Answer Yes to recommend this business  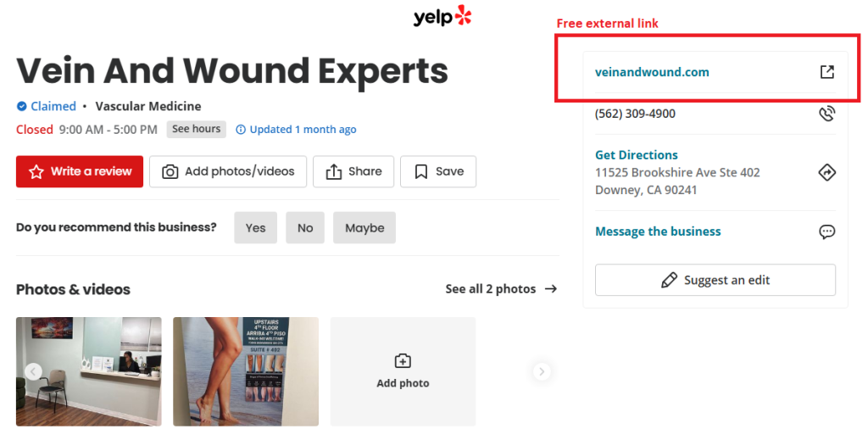(x=255, y=228)
